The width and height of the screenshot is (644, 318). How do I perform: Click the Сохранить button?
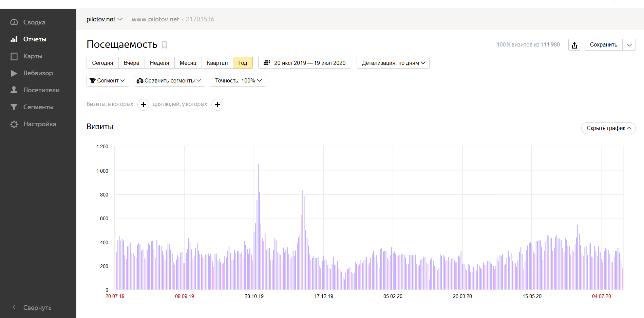point(603,45)
